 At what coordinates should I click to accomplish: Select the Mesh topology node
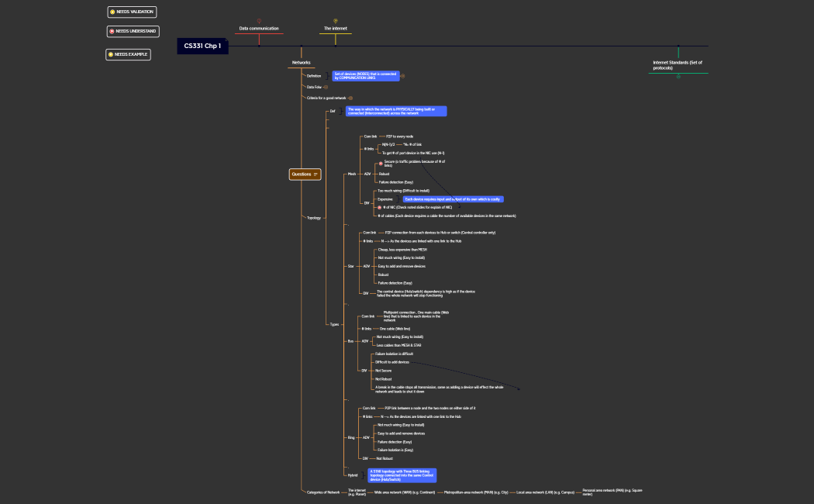click(351, 174)
